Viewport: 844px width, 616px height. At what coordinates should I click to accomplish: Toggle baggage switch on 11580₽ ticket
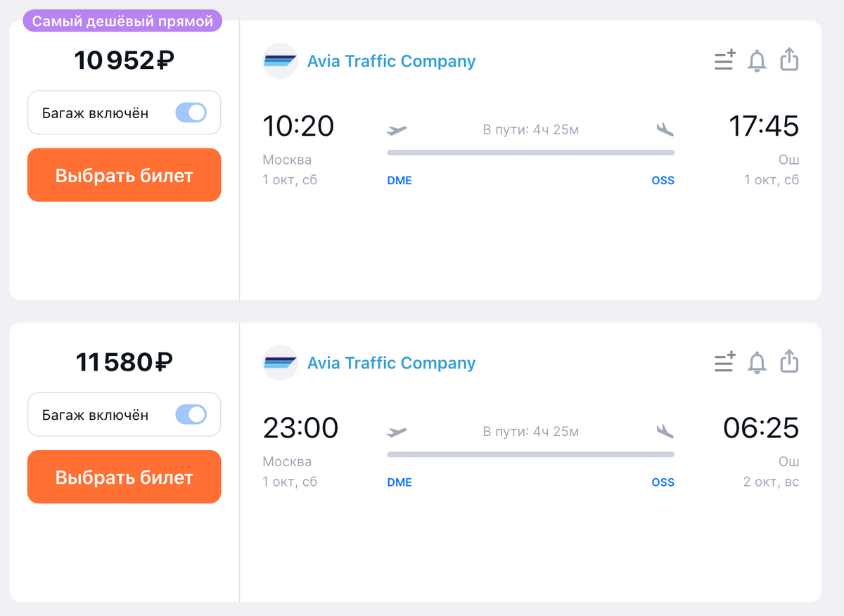point(191,414)
